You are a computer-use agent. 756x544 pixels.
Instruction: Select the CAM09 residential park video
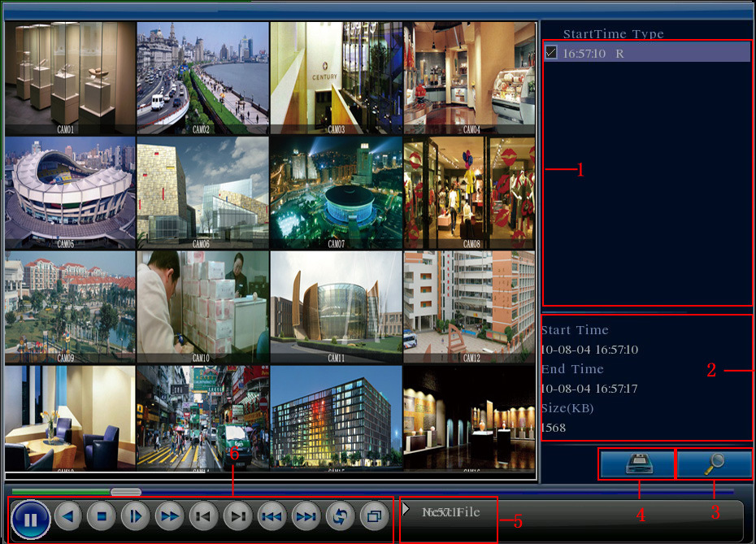point(70,307)
